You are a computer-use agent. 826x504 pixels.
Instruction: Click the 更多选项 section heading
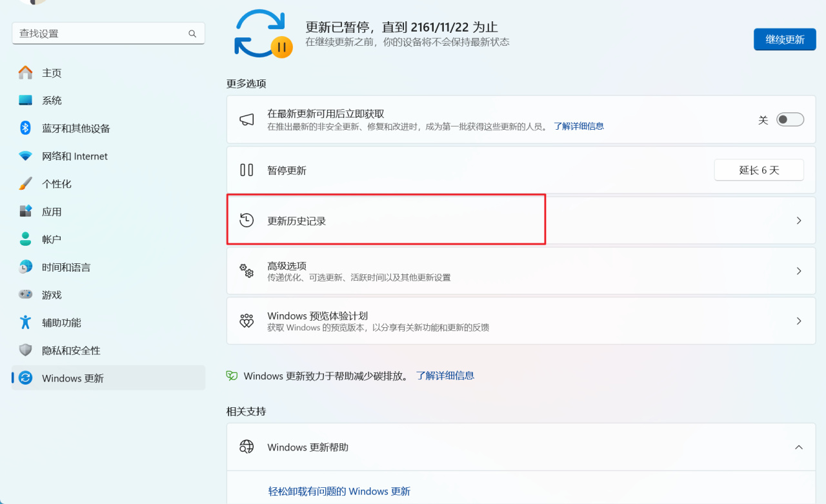tap(247, 84)
